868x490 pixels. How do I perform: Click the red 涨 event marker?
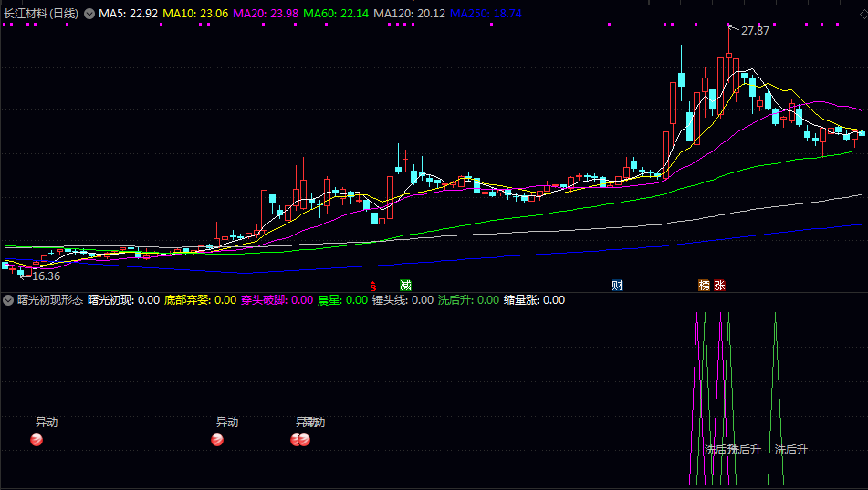click(x=720, y=285)
